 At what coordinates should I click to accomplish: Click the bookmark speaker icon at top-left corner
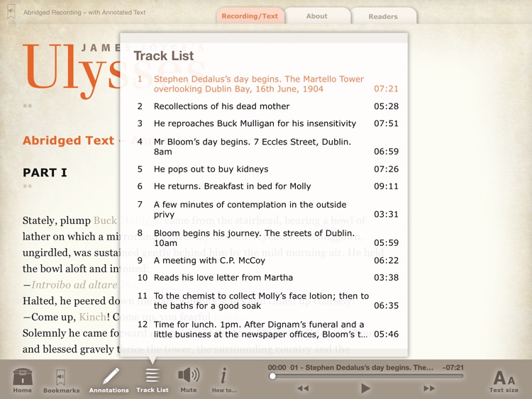11,12
